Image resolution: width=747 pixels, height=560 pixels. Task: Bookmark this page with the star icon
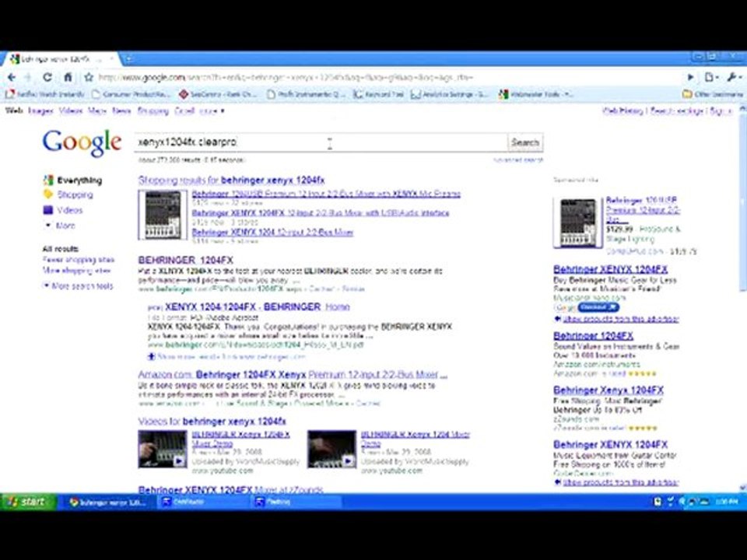(89, 77)
